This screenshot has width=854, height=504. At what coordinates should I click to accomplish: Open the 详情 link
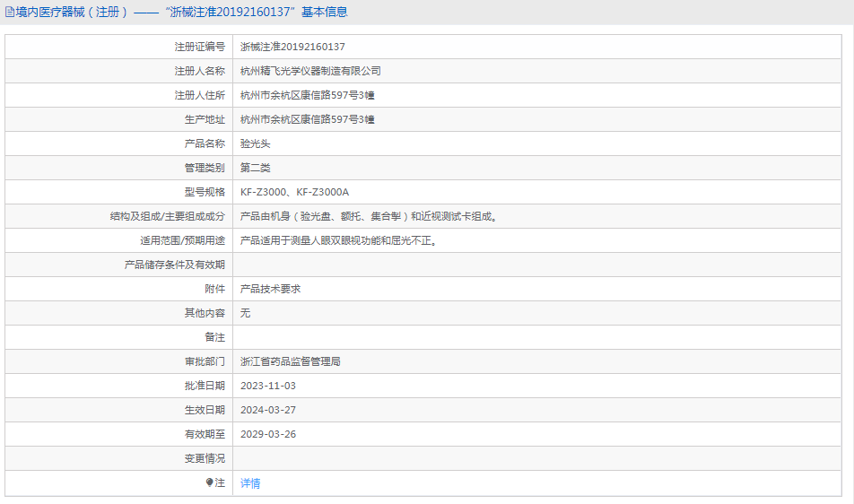(250, 483)
